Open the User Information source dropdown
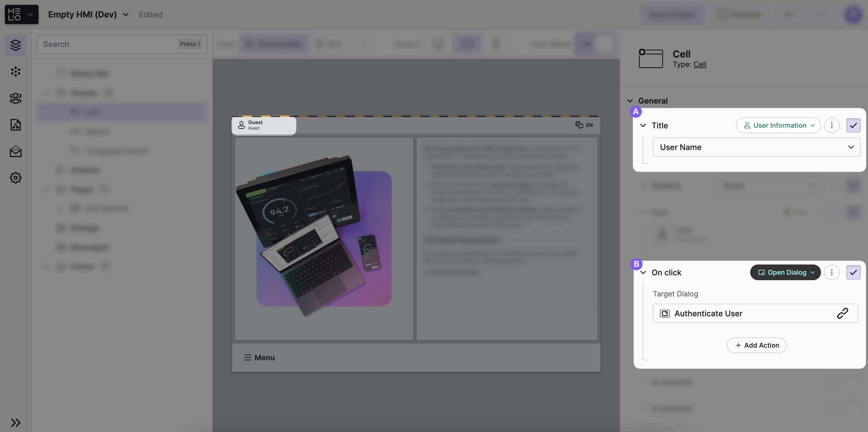 pyautogui.click(x=778, y=125)
